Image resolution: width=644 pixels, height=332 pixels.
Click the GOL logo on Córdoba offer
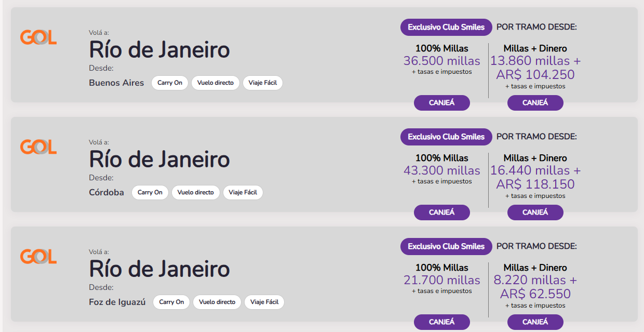[38, 147]
